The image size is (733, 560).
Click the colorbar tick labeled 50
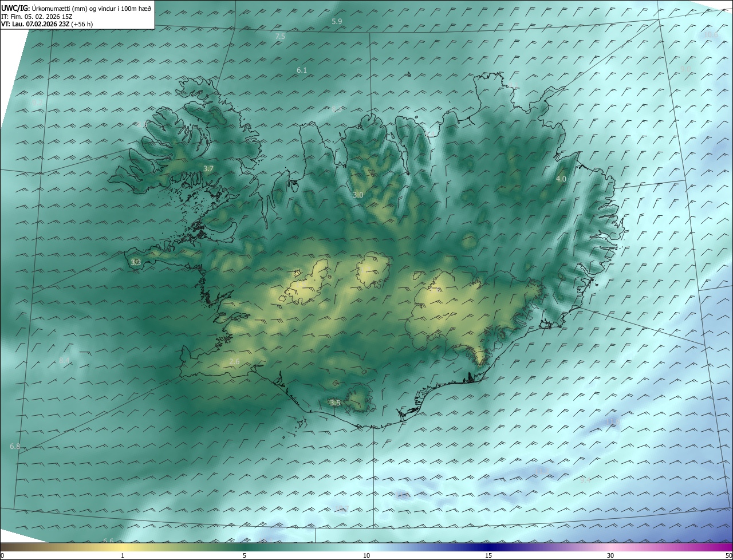(728, 555)
